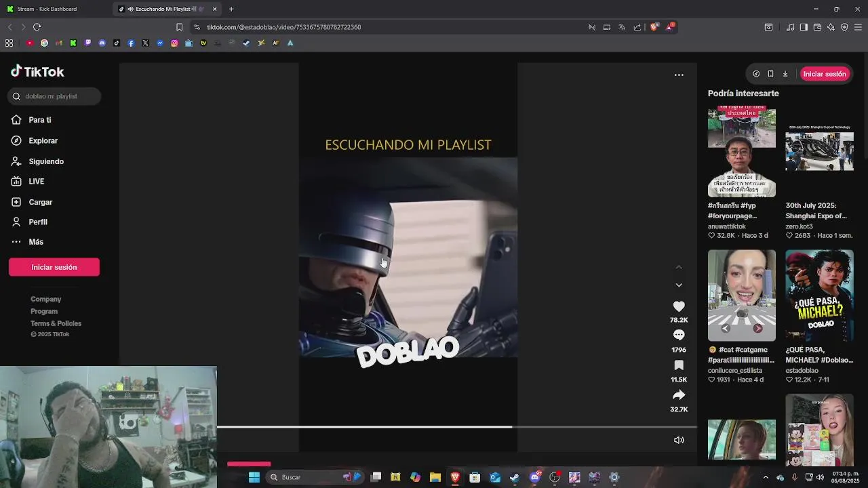Like the video with heart icon
Image resolution: width=868 pixels, height=488 pixels.
pyautogui.click(x=679, y=306)
